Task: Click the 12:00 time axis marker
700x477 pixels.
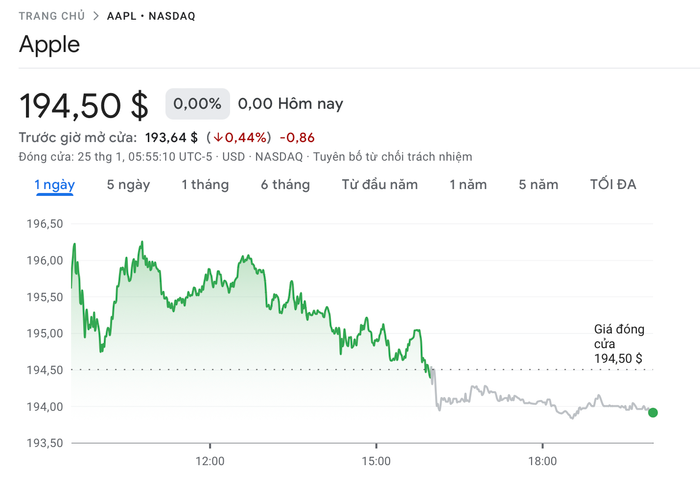Action: tap(210, 461)
